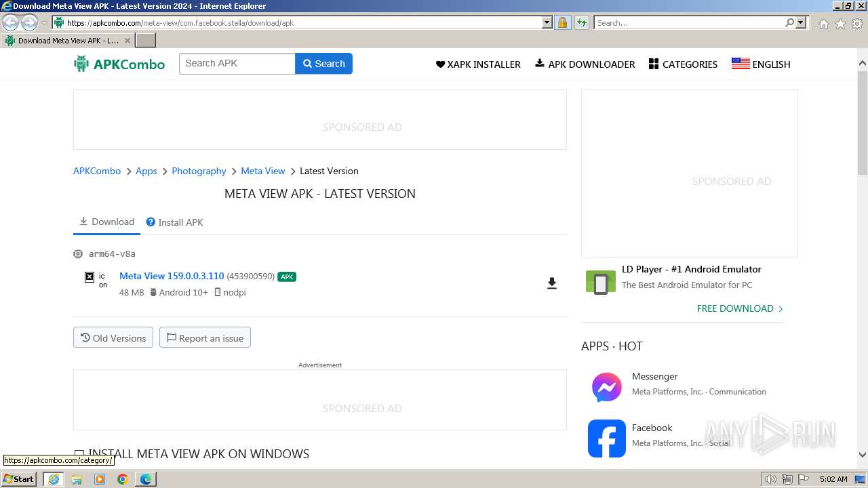Go back with the browser Back arrow
The image size is (868, 488).
[10, 23]
